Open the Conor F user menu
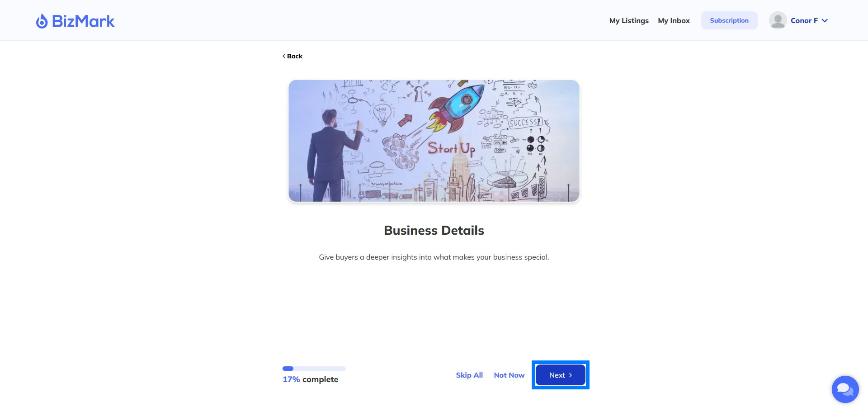The width and height of the screenshot is (868, 412). click(x=798, y=20)
